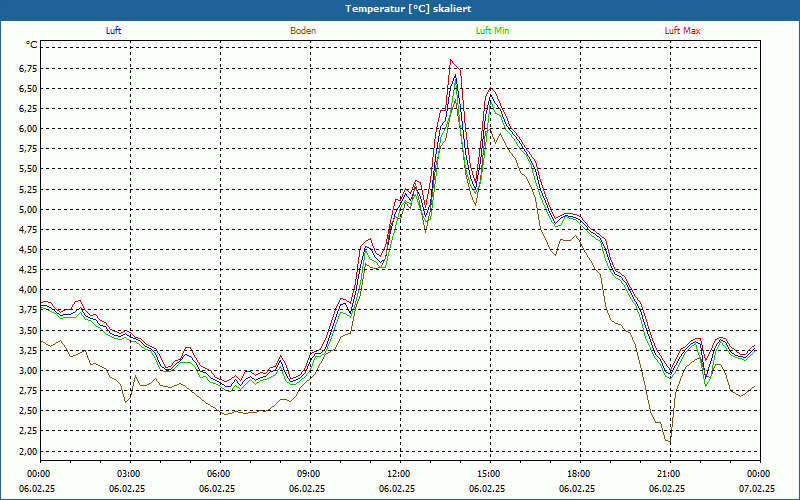This screenshot has height=500, width=800.
Task: Click the 2,25 y-axis value
Action: (x=29, y=432)
